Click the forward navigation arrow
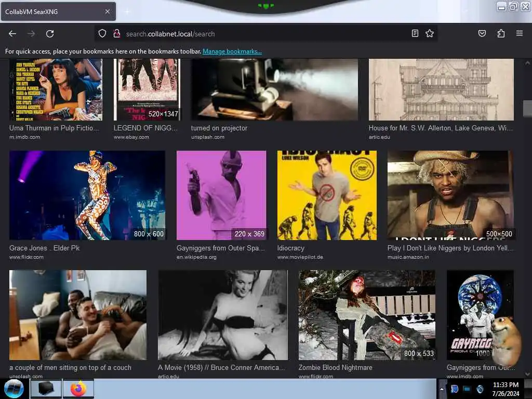532x399 pixels. pyautogui.click(x=31, y=34)
